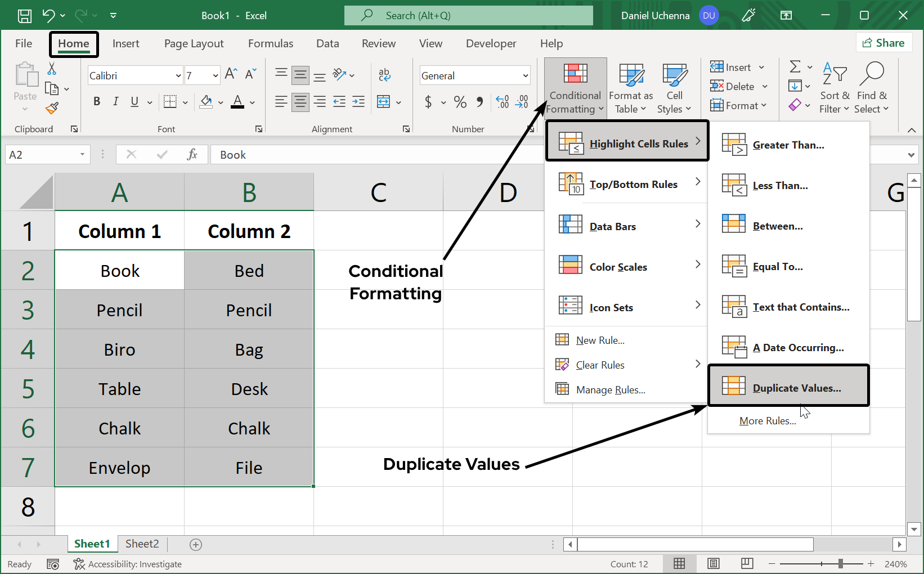924x574 pixels.
Task: Open the Highlight Cells Rules submenu
Action: (627, 143)
